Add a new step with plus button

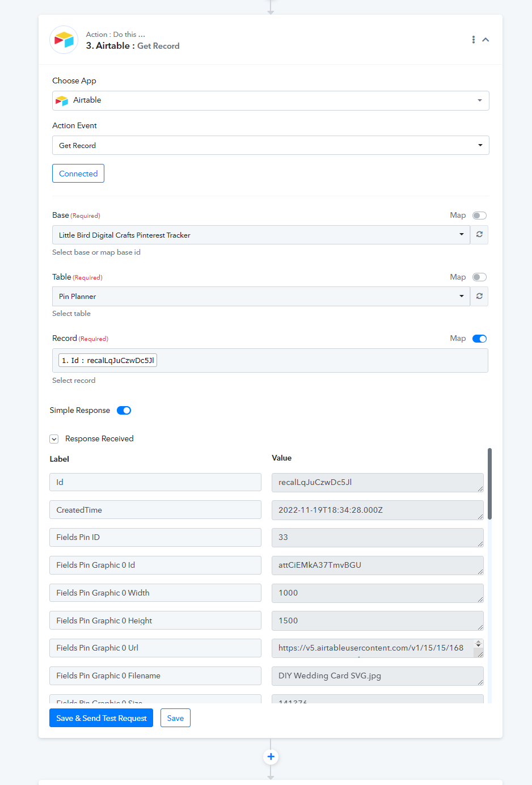[271, 757]
